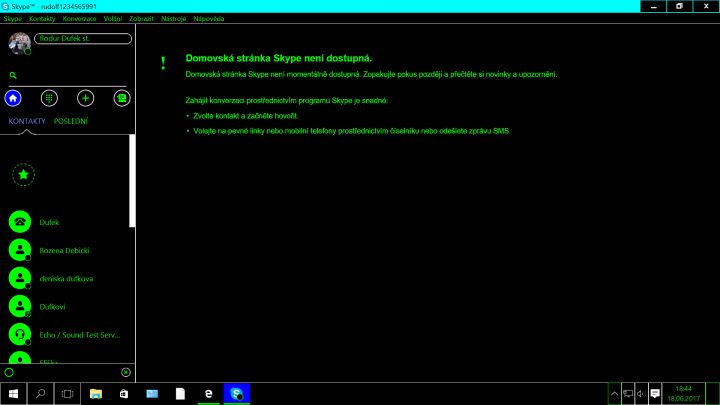The width and height of the screenshot is (720, 405).
Task: Click the taskbar clock showing 18:44
Action: (684, 394)
